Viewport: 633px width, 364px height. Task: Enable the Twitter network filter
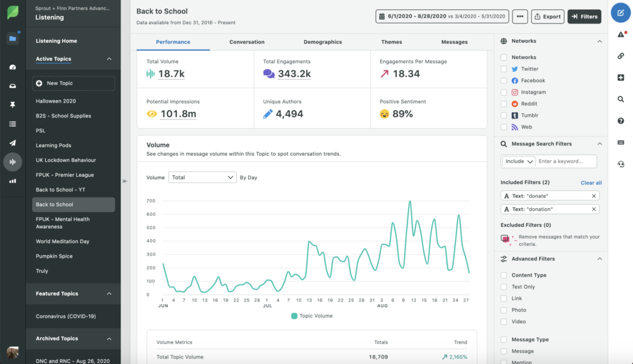tap(504, 69)
